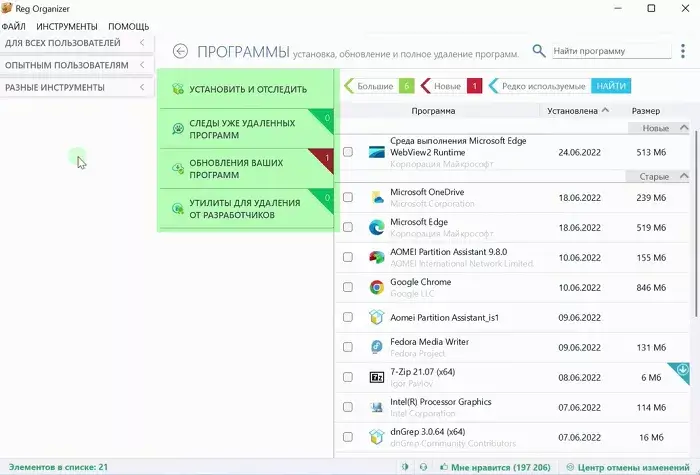This screenshot has height=475, width=700.
Task: Click УСТАНОВИТЬ И ОТСЛЕДИТЬ button
Action: click(247, 89)
